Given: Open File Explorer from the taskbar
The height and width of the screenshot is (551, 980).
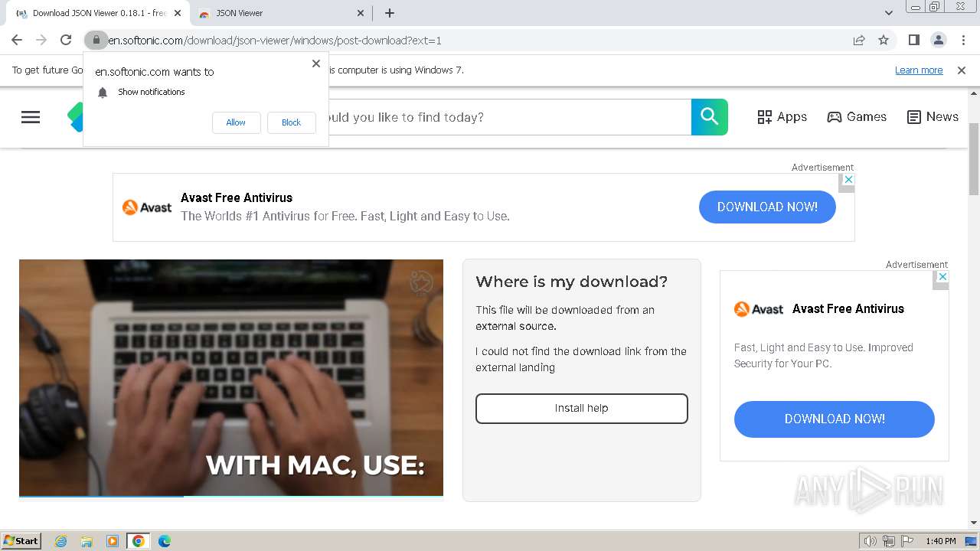Looking at the screenshot, I should point(87,541).
